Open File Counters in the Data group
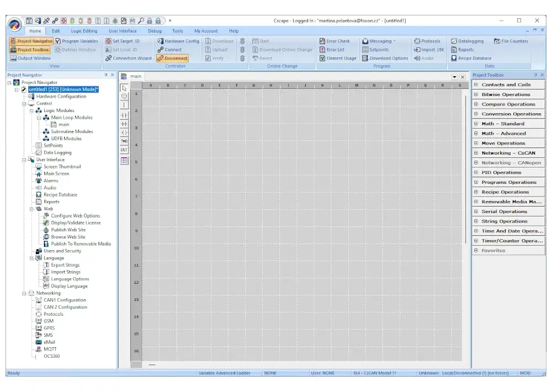This screenshot has height=392, width=552. [511, 41]
